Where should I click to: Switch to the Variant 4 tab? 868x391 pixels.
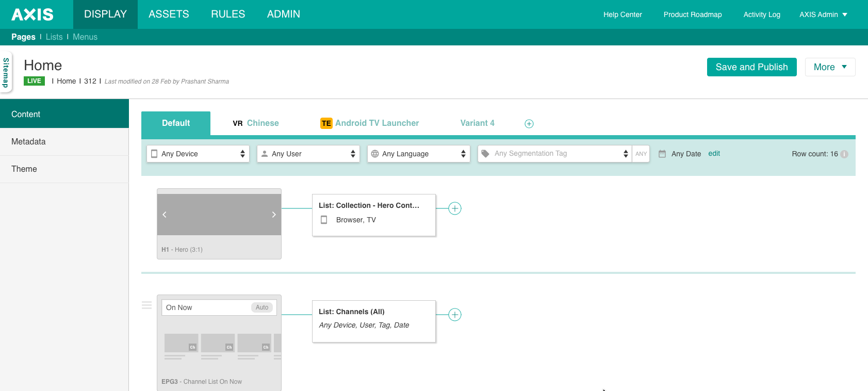tap(477, 123)
